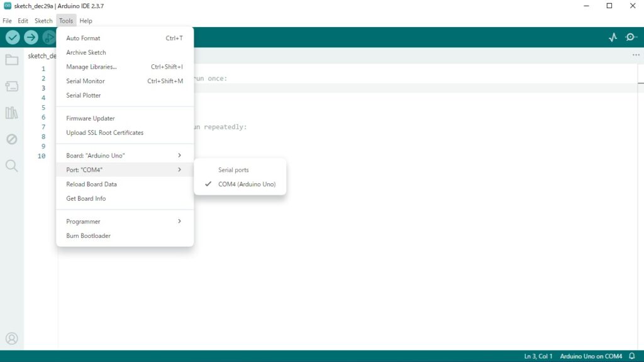Open the Serial Monitor toolbar icon
This screenshot has width=644, height=362.
631,38
